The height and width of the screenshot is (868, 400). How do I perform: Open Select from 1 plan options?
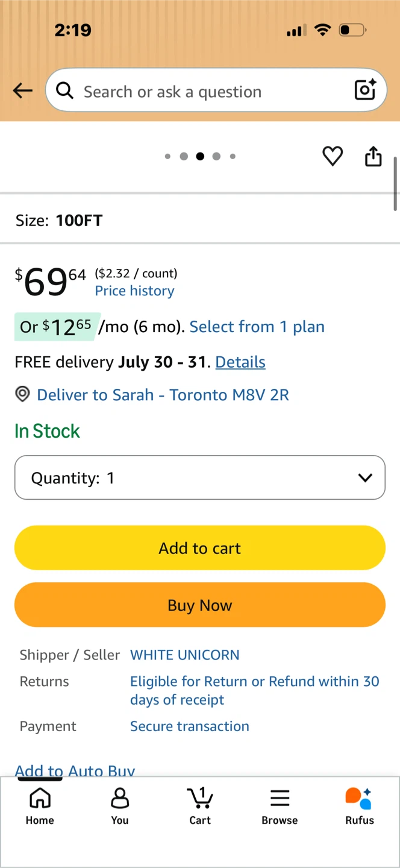pyautogui.click(x=257, y=327)
